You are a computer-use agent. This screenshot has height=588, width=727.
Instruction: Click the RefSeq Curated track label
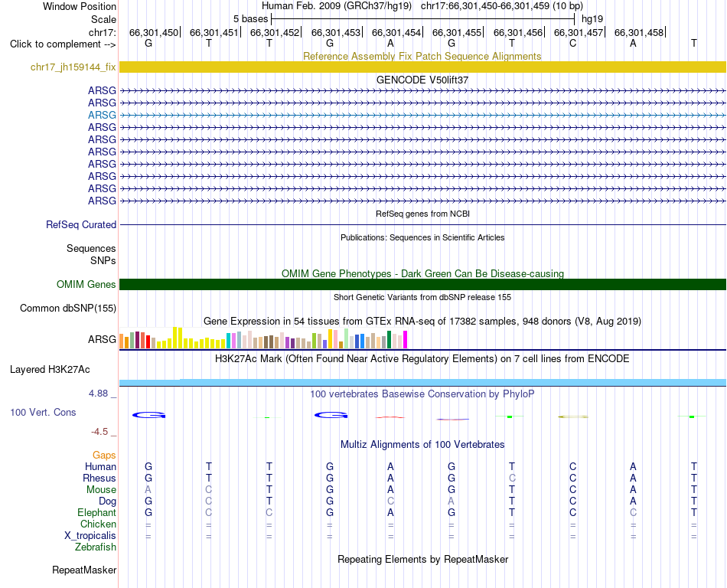click(80, 224)
